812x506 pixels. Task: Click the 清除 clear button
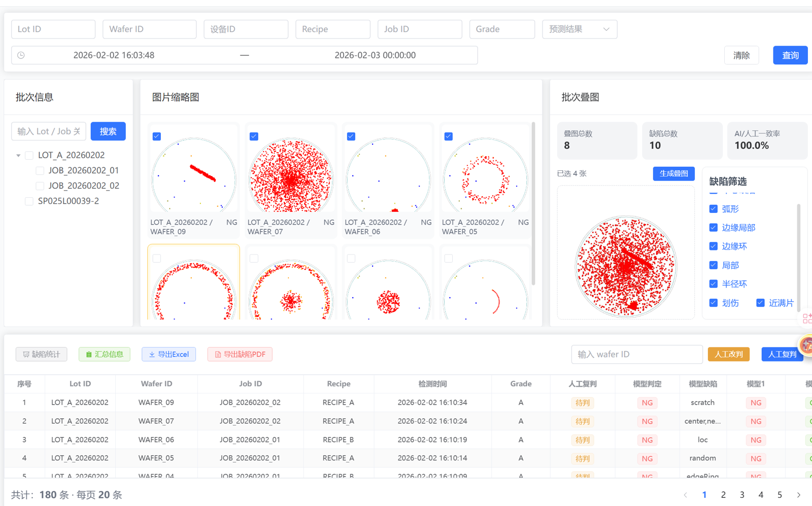tap(741, 55)
